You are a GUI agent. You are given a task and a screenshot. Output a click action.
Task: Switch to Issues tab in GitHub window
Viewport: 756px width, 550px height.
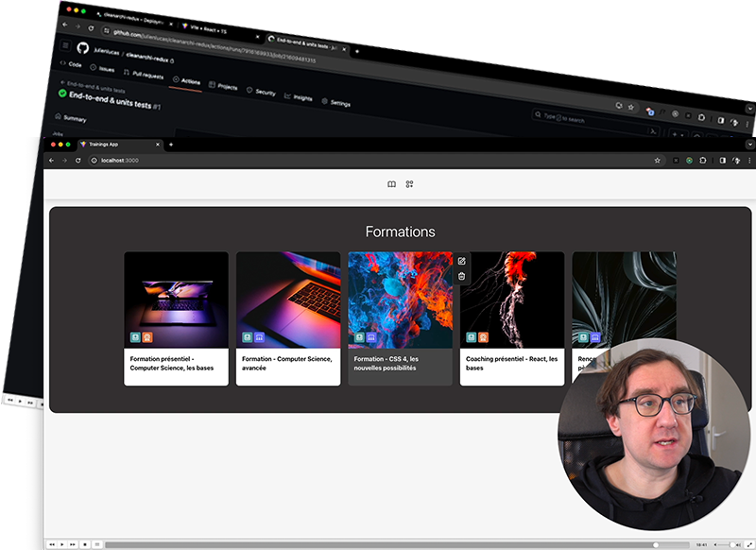[x=103, y=68]
